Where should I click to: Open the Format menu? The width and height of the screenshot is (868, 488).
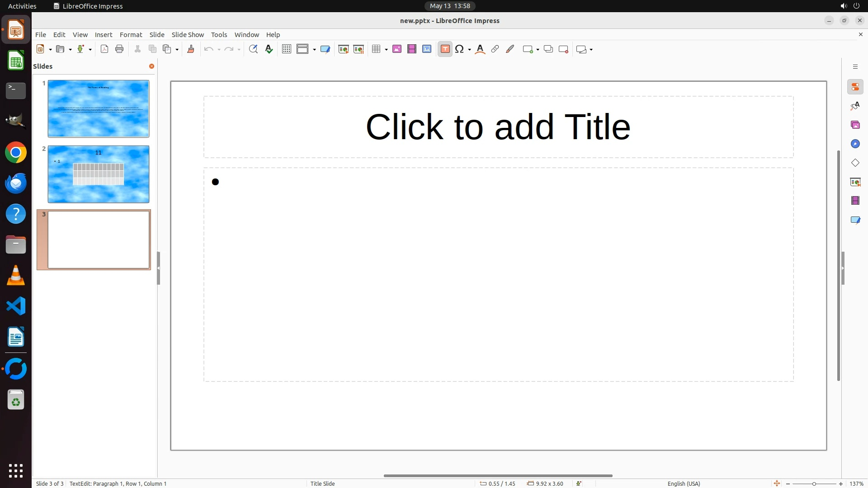tap(131, 35)
